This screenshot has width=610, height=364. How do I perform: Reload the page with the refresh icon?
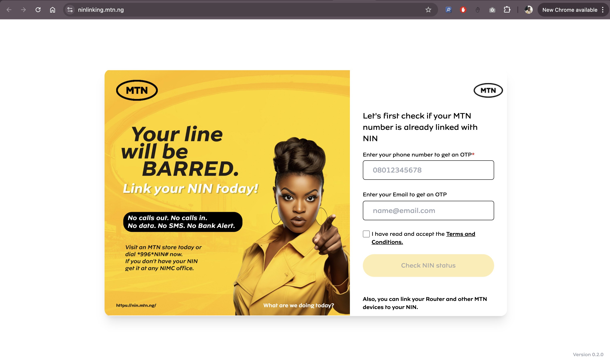38,10
